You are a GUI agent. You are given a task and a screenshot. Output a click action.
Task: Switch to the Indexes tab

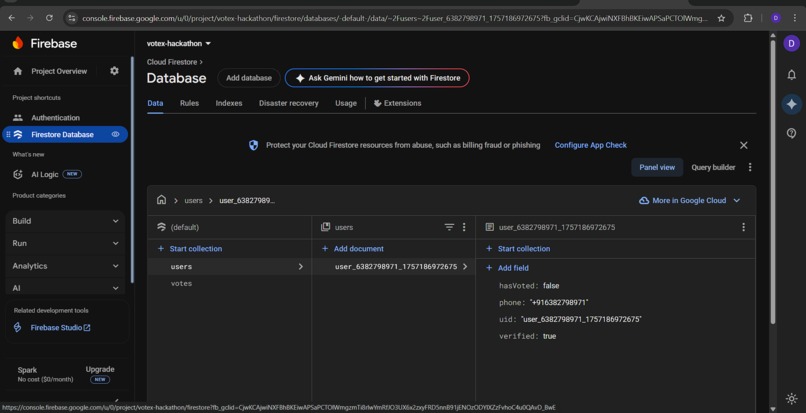[229, 103]
